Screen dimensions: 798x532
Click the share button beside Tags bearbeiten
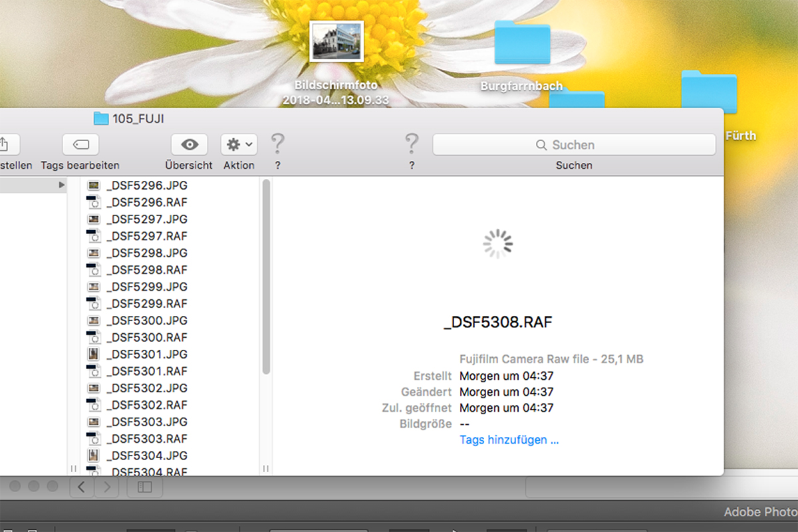7,144
